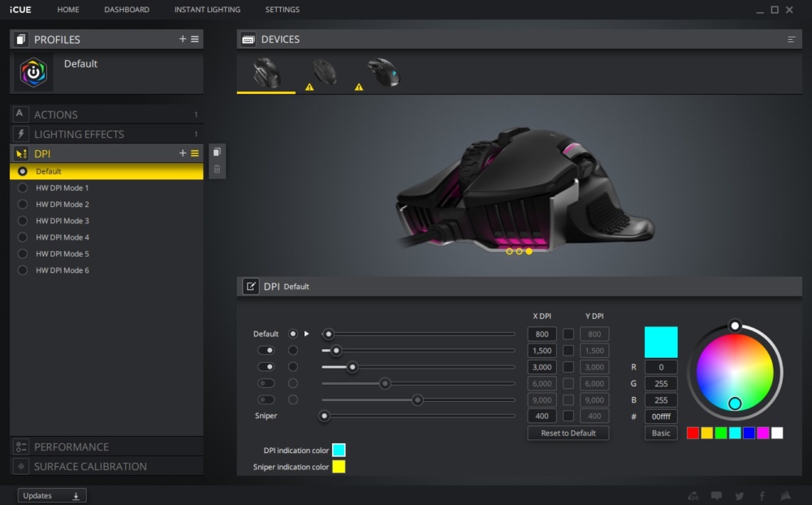The height and width of the screenshot is (505, 812).
Task: Click the Default profile iCUE logo icon
Action: click(x=33, y=72)
